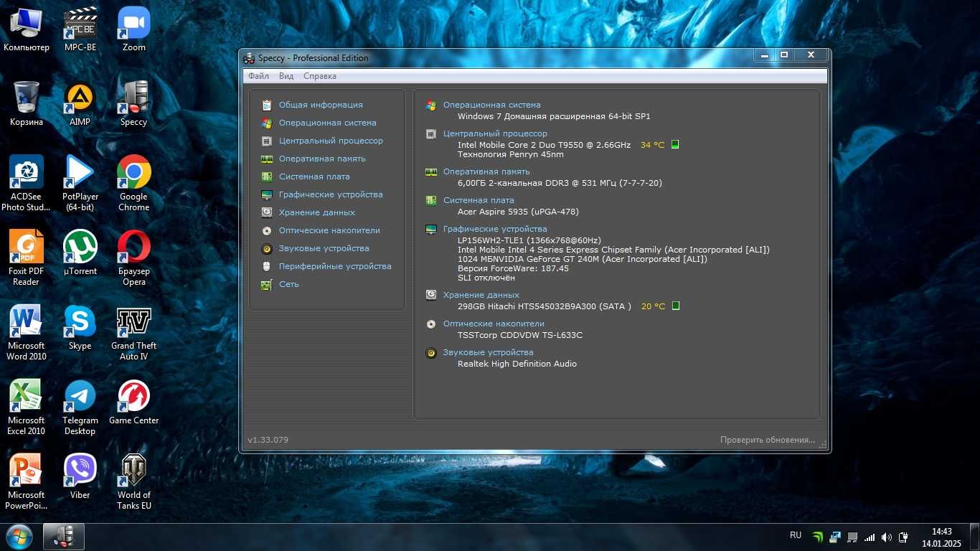Image resolution: width=980 pixels, height=551 pixels.
Task: Open the Хранение данных summary heading
Action: coord(481,295)
